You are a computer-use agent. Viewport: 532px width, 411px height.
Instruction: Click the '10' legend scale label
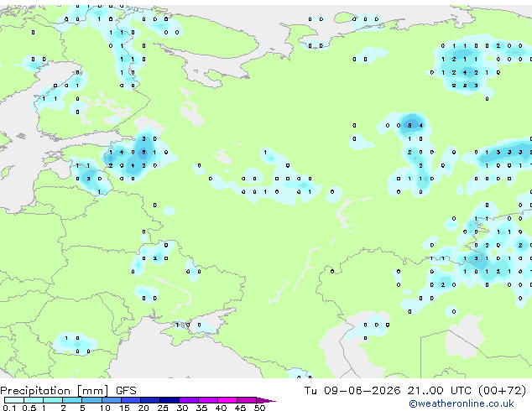tap(105, 408)
